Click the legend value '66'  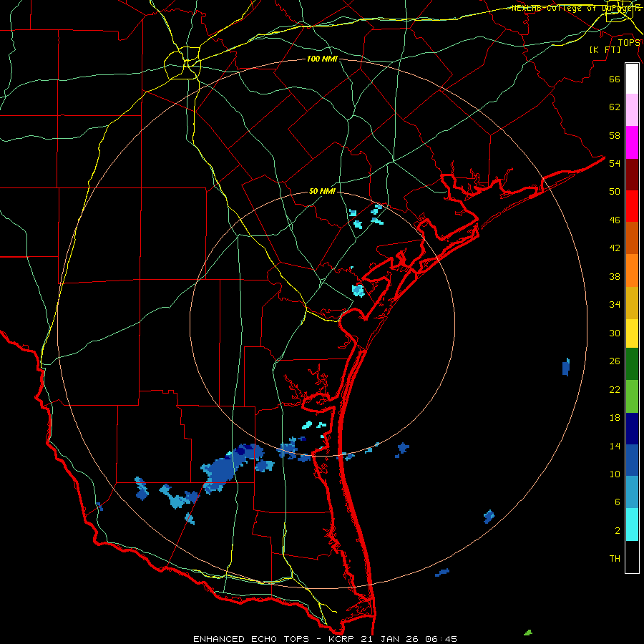click(x=615, y=79)
